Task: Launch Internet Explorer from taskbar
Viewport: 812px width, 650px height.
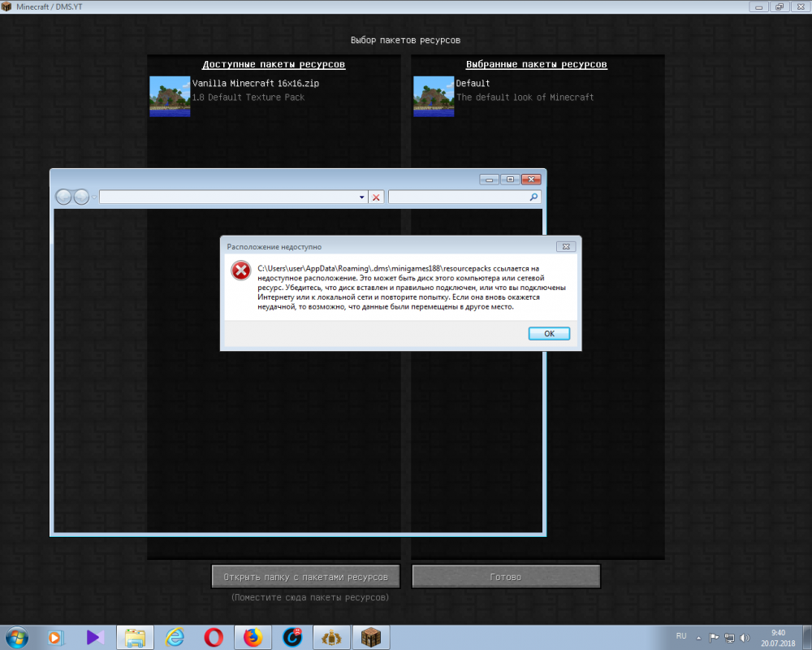Action: [x=175, y=637]
